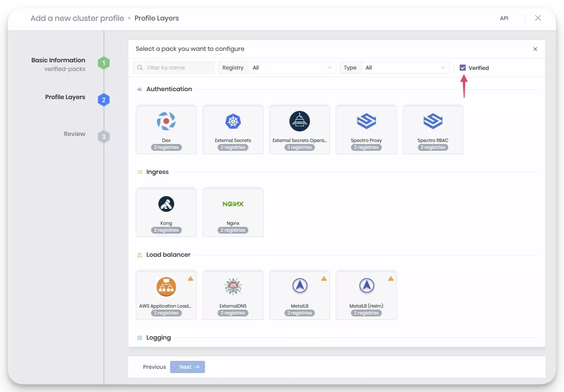Image resolution: width=564 pixels, height=392 pixels.
Task: Click the Next button
Action: (x=187, y=367)
